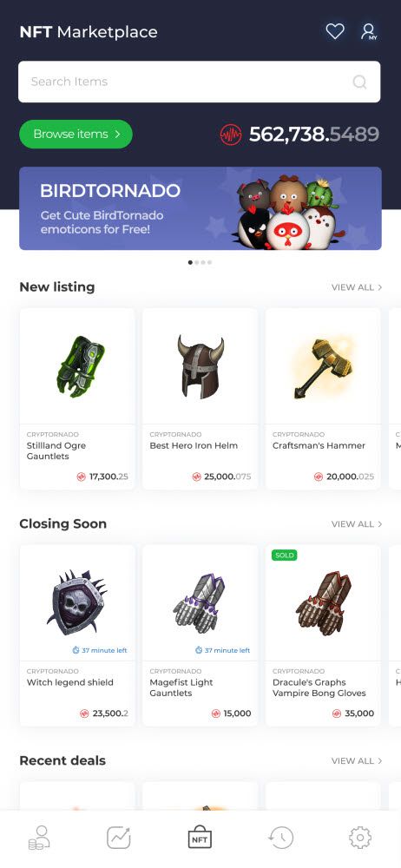Expand View All for Recent deals
Screen dimensions: 401x868
[x=357, y=760]
